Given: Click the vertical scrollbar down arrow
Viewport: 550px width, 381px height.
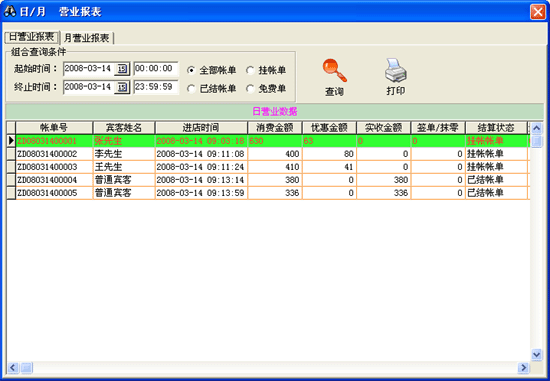Looking at the screenshot, I should coord(536,355).
